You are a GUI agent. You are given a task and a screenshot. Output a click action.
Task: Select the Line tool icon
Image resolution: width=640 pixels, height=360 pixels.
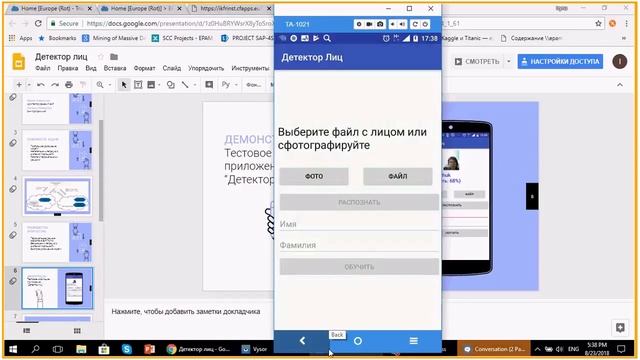(185, 84)
